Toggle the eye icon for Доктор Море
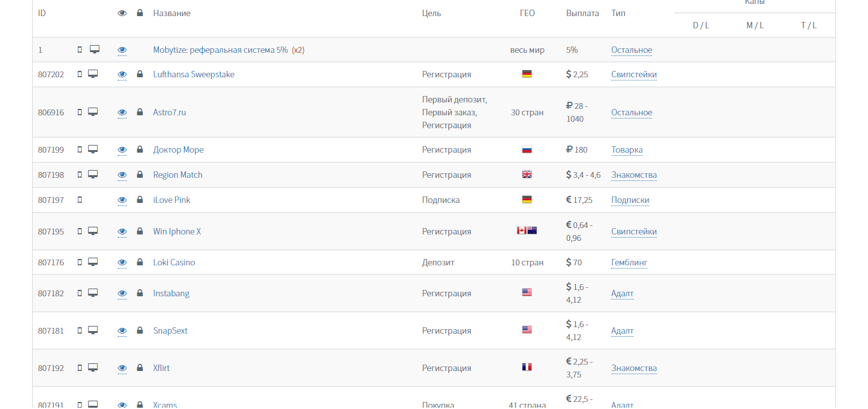Screen dimensions: 868x409 (122, 150)
